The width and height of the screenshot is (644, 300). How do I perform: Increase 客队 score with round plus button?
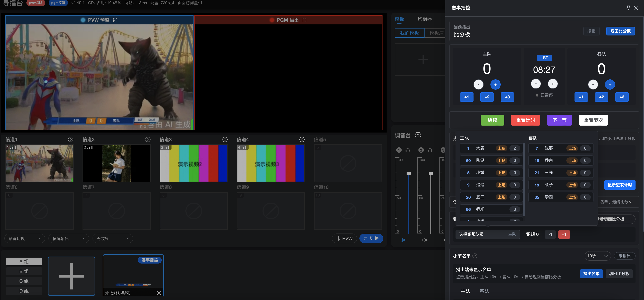point(610,85)
